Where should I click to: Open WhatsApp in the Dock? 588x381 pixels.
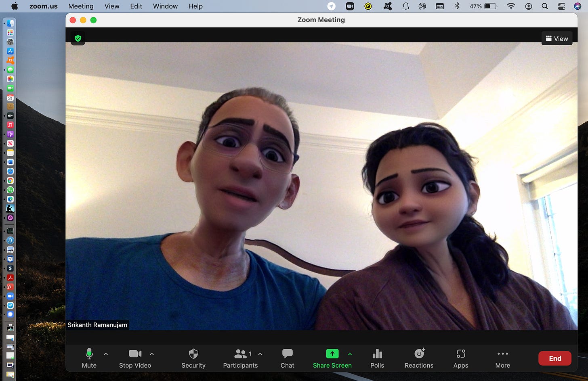[10, 190]
